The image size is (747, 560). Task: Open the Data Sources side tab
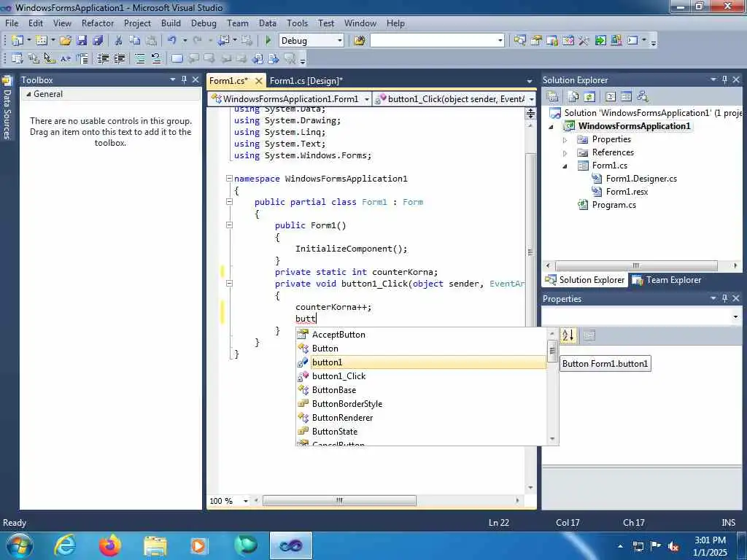7,108
